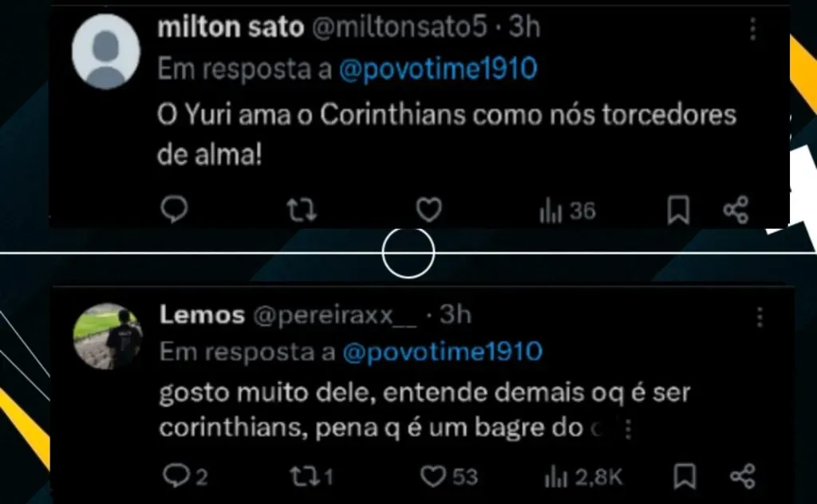Open more options on Lemos's tweet
This screenshot has width=817, height=504.
pyautogui.click(x=760, y=317)
